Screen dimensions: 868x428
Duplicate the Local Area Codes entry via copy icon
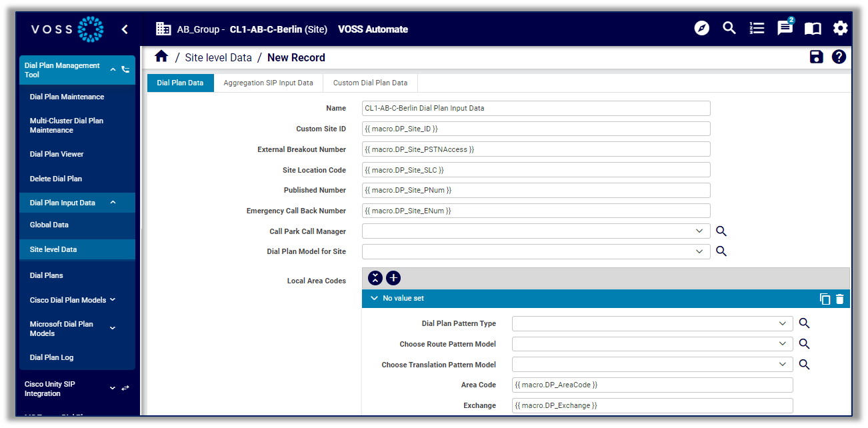(825, 299)
